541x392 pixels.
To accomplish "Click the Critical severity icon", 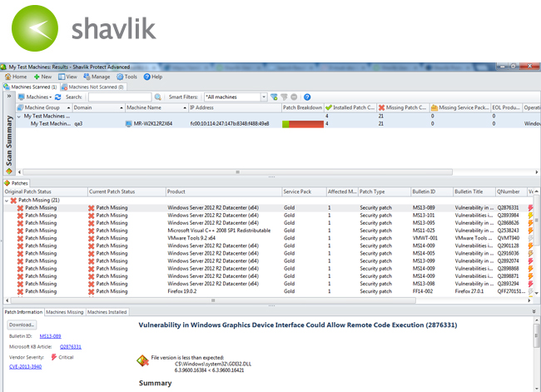I will pyautogui.click(x=54, y=357).
